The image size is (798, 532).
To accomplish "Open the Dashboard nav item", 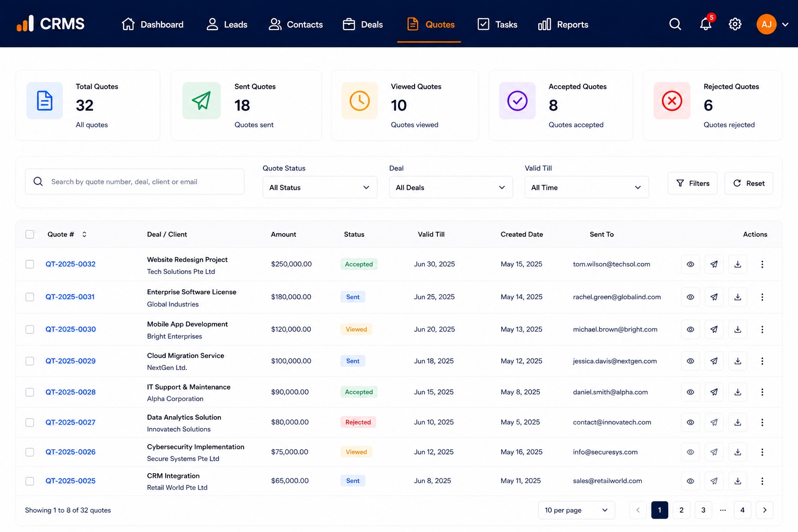I will [x=152, y=24].
